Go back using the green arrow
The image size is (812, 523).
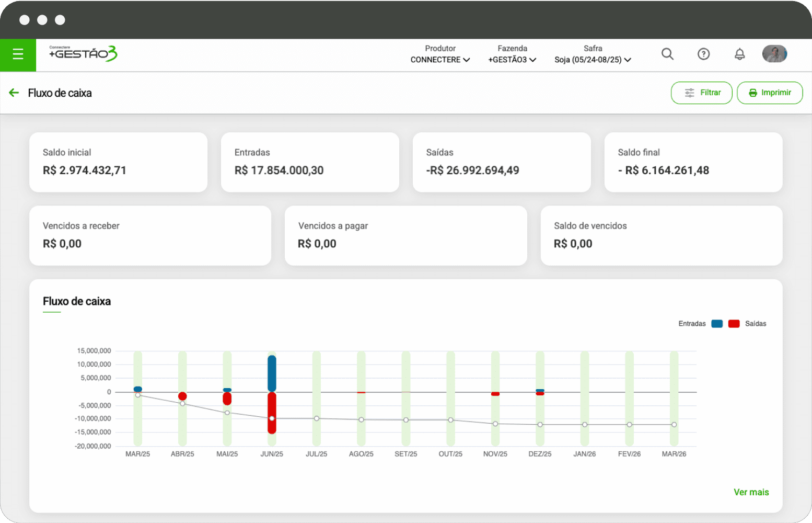(x=14, y=93)
